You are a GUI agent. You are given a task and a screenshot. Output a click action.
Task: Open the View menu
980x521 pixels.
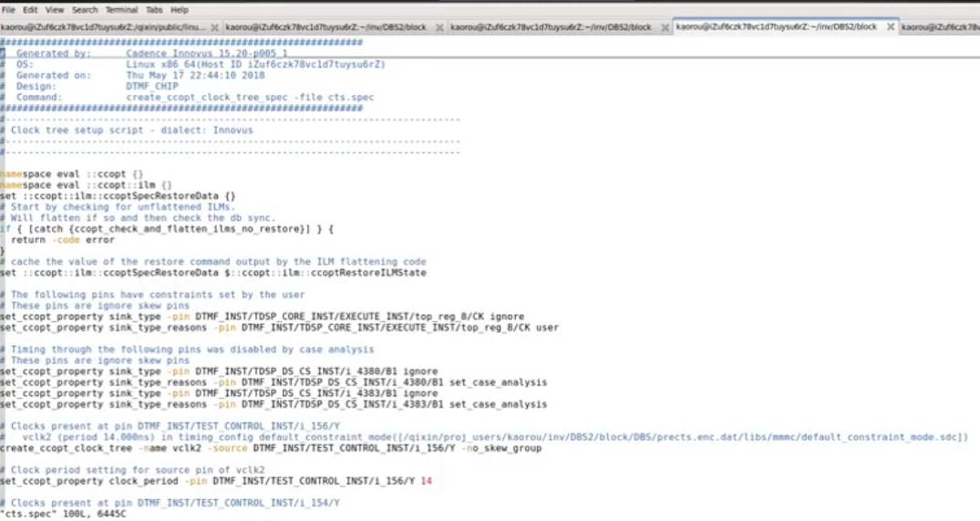(55, 10)
